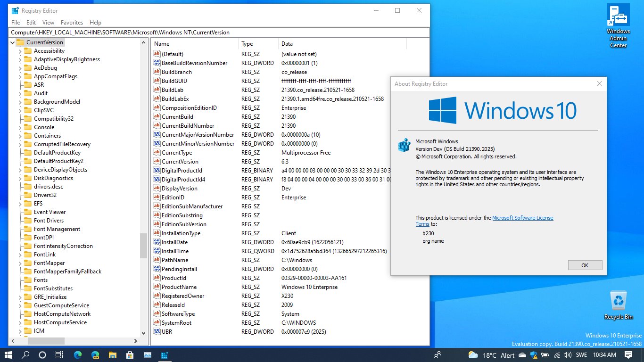
Task: Collapse the CurrentVersion tree node
Action: (x=12, y=42)
